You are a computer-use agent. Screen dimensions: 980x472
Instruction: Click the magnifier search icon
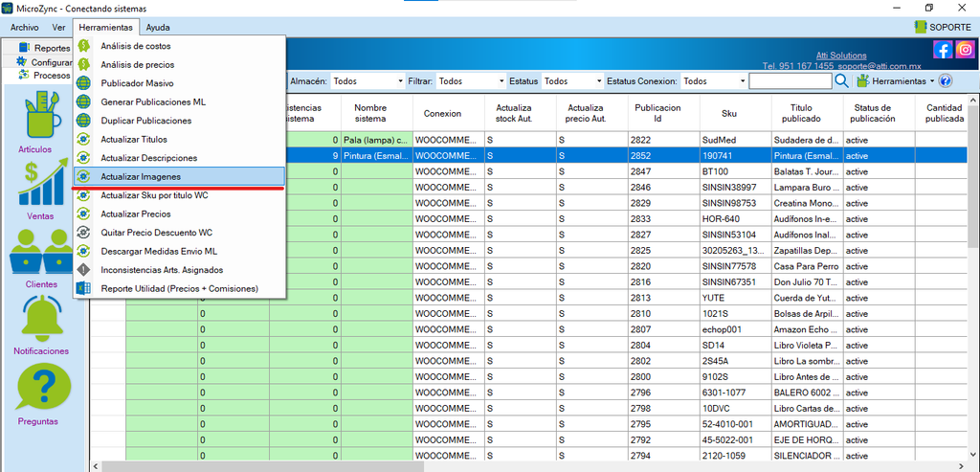pos(842,81)
